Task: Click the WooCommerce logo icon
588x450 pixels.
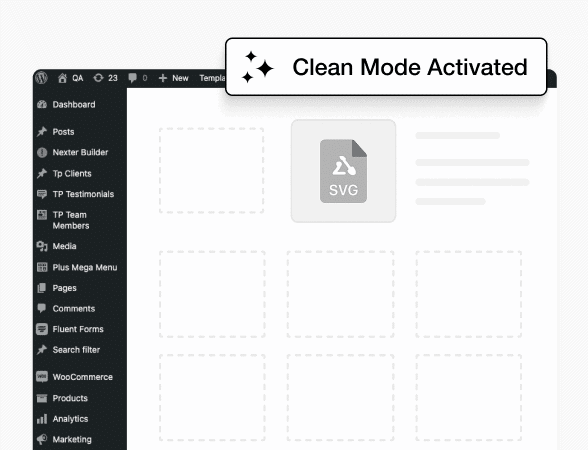Action: (42, 376)
